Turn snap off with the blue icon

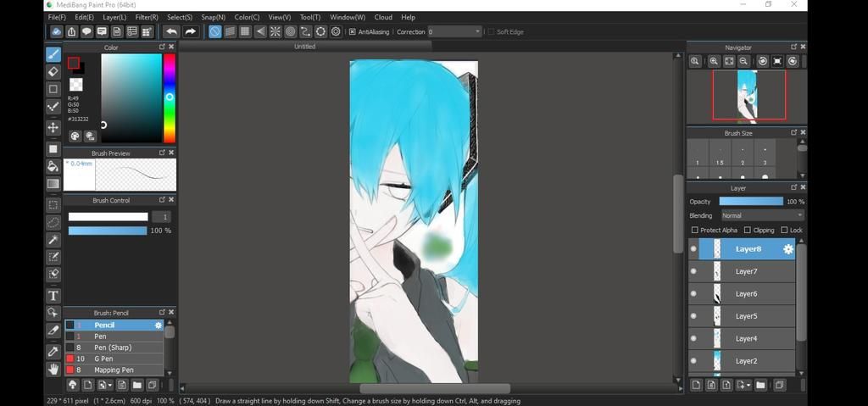pyautogui.click(x=214, y=31)
